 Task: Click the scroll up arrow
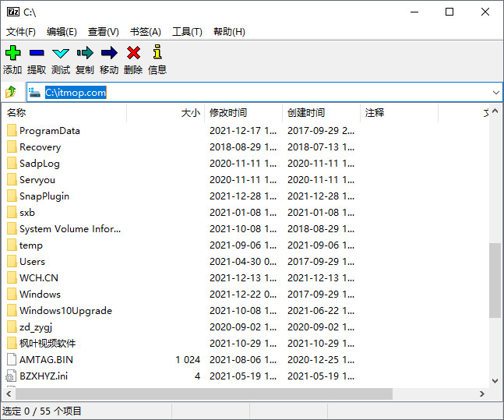tap(495, 111)
